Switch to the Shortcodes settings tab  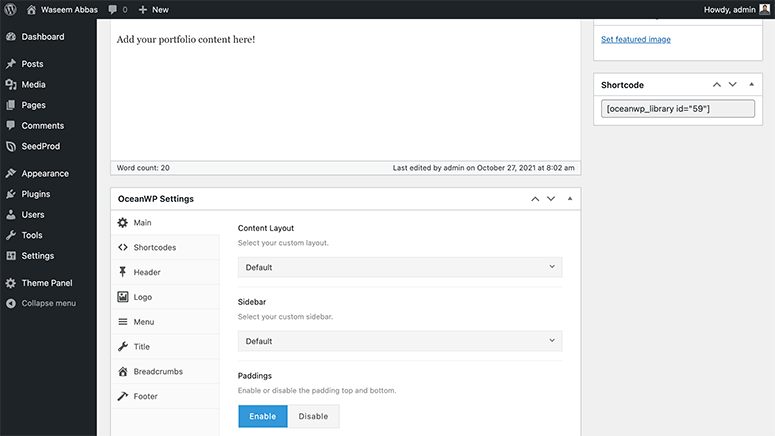(x=165, y=247)
